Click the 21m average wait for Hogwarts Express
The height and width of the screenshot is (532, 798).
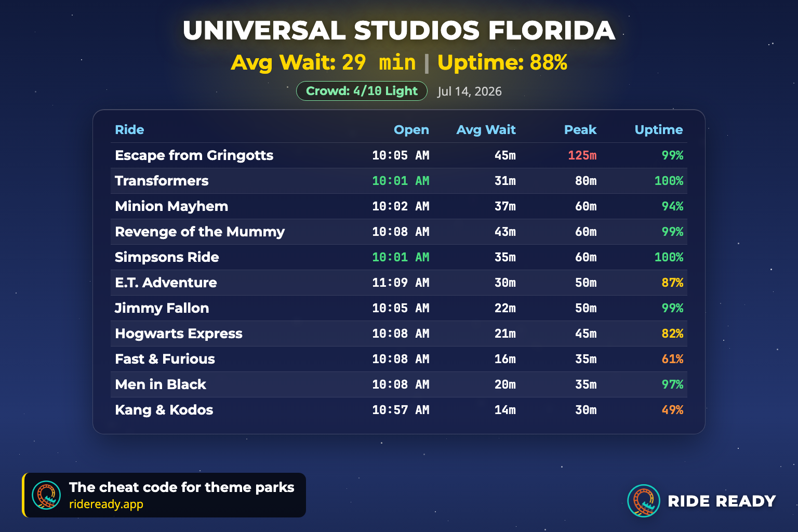[x=505, y=334]
